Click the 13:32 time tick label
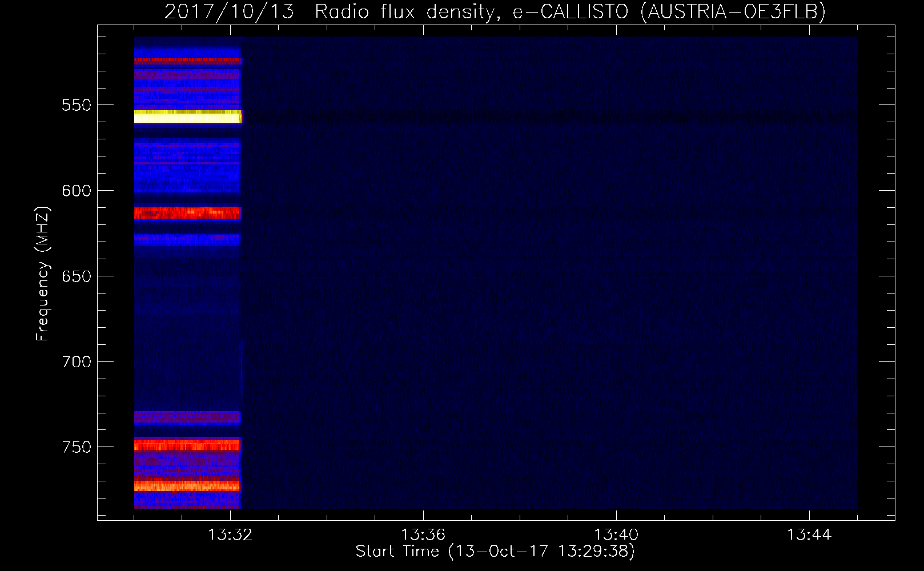 (230, 535)
